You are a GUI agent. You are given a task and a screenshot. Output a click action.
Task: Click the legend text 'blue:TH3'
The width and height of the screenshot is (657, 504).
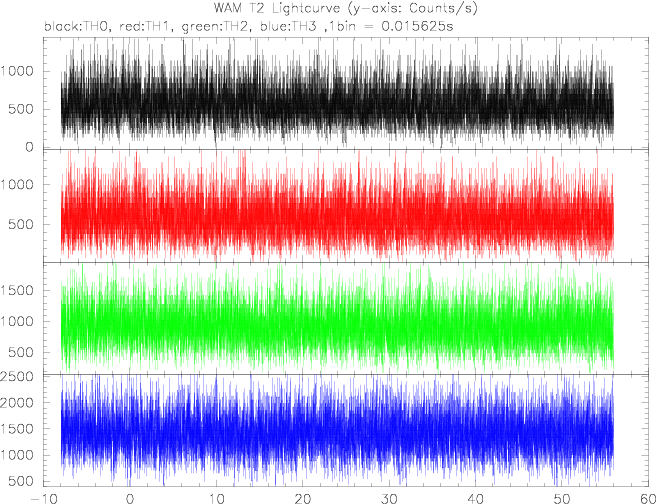[287, 27]
